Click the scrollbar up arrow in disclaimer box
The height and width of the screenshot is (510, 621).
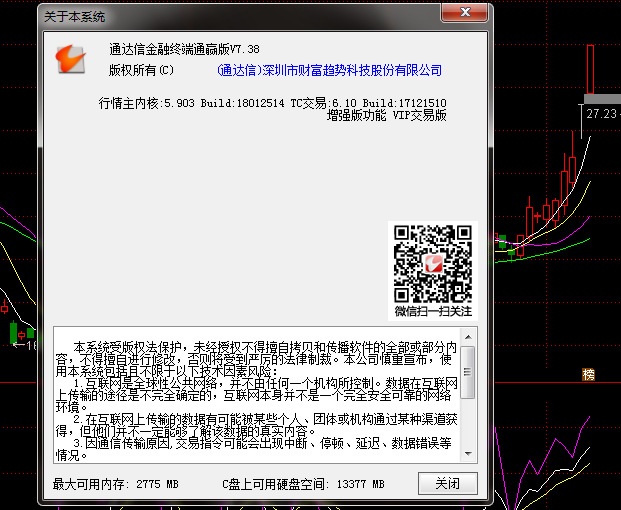point(468,336)
